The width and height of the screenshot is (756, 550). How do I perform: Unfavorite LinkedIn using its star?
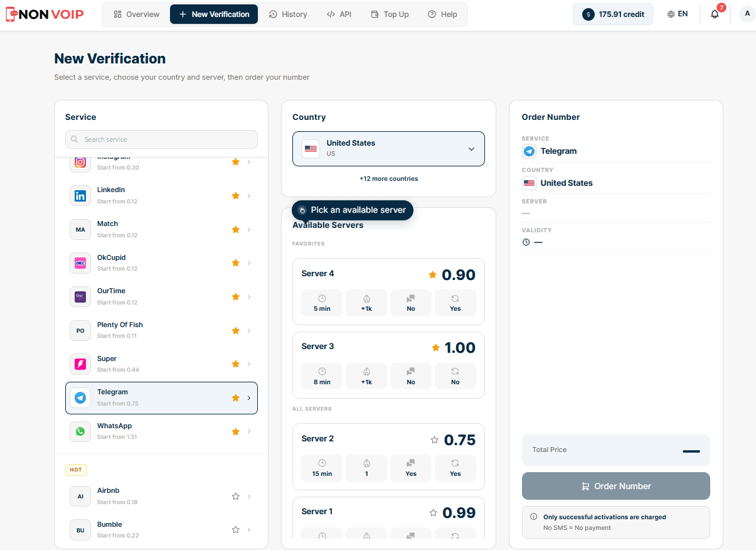[236, 196]
